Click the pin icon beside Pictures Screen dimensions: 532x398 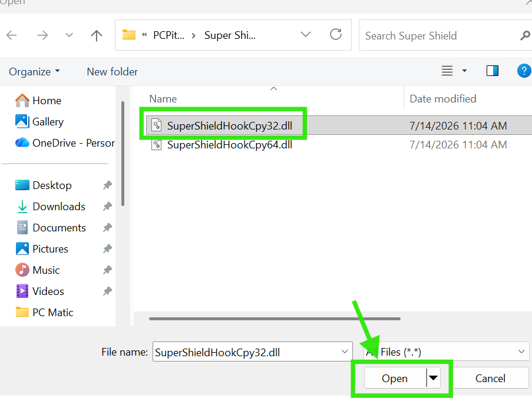click(x=108, y=248)
